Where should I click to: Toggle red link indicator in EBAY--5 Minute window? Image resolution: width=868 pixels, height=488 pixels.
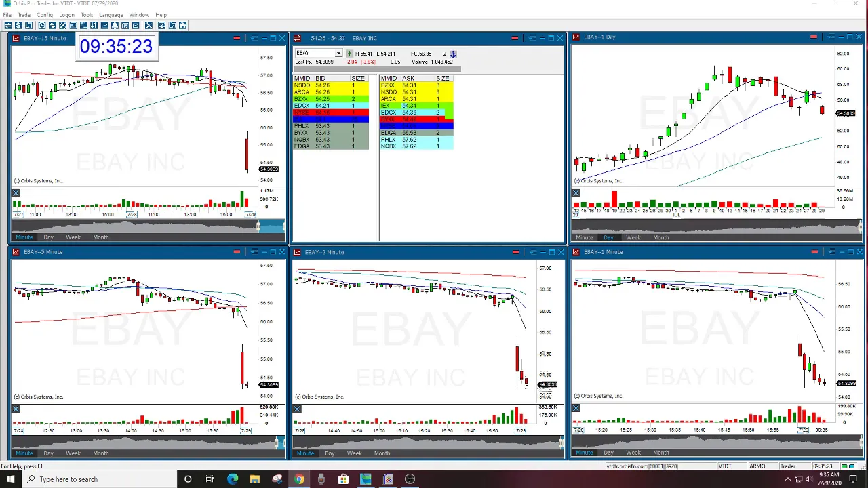(x=237, y=252)
